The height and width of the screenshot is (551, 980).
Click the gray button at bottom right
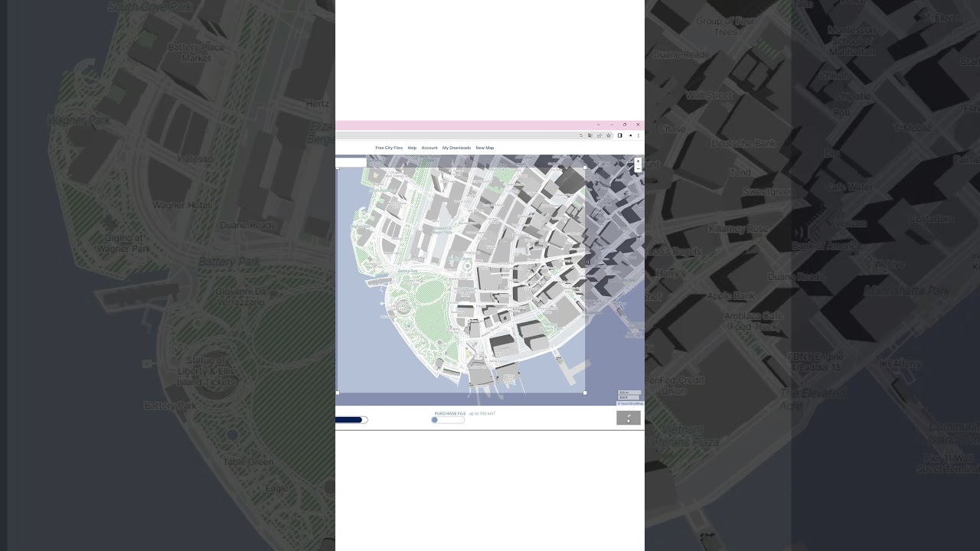629,418
